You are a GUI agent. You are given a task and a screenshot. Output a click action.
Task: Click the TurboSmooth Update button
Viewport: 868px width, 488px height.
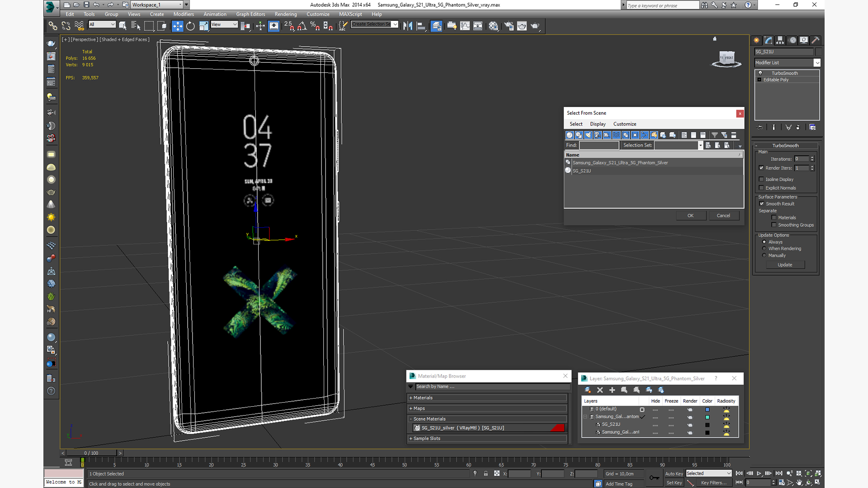[785, 265]
